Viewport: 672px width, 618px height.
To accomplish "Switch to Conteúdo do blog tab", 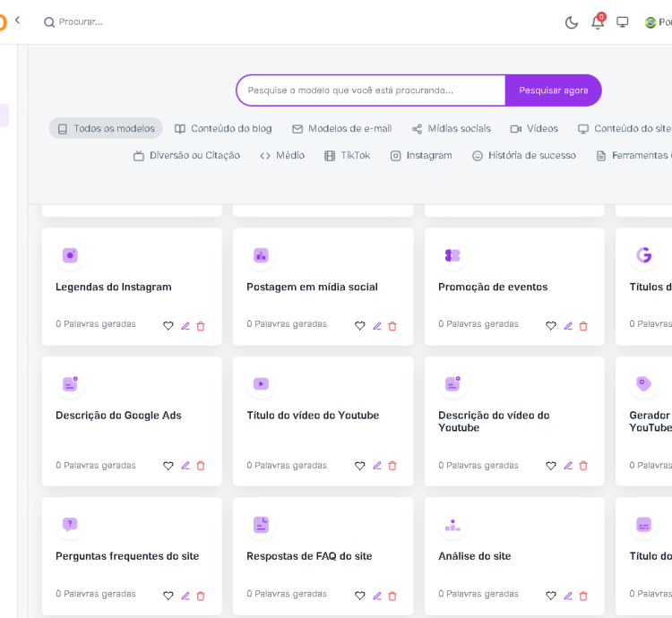I will coord(223,129).
